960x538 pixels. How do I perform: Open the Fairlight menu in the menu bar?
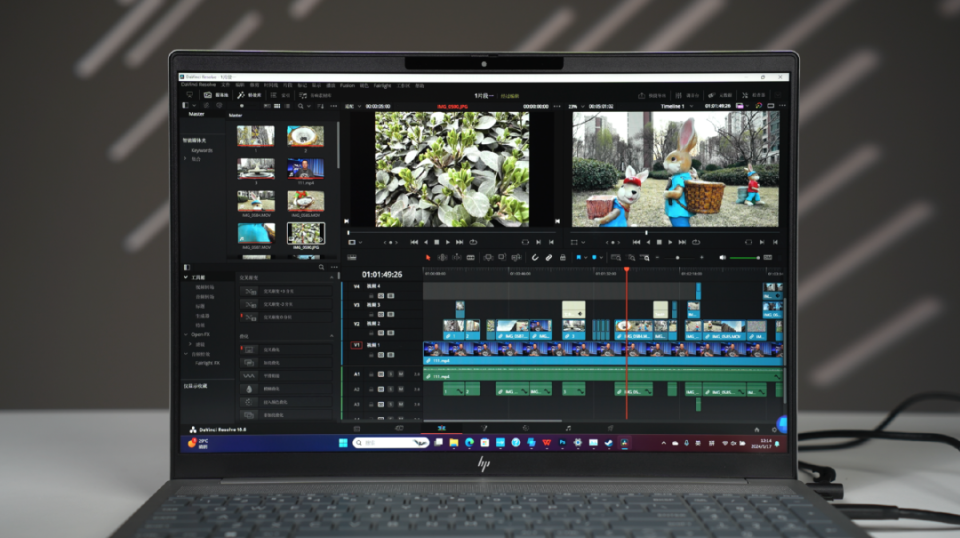pyautogui.click(x=382, y=86)
